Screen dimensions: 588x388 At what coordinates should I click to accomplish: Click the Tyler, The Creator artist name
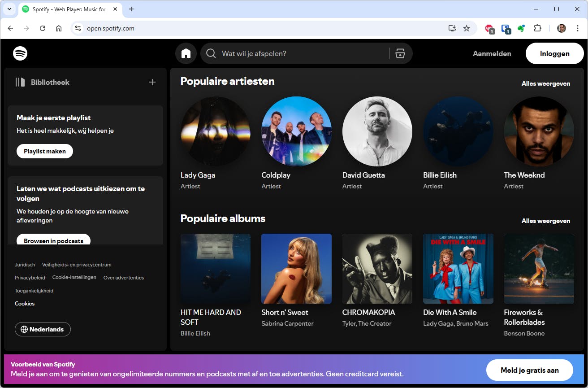[367, 323]
